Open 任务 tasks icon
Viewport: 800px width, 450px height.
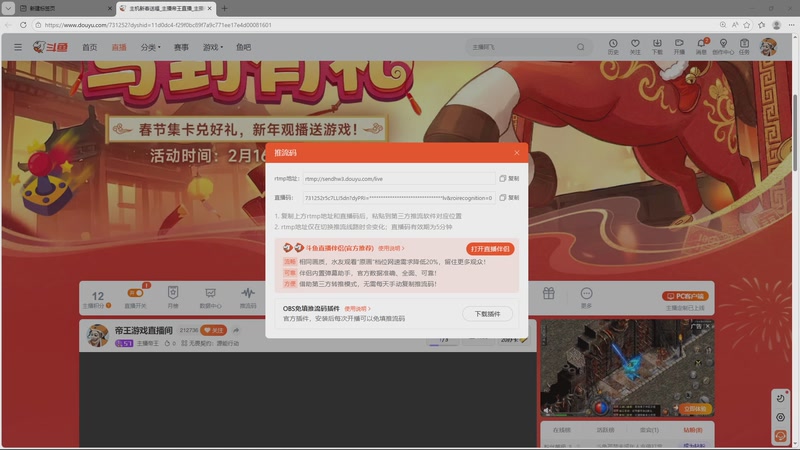pyautogui.click(x=744, y=46)
